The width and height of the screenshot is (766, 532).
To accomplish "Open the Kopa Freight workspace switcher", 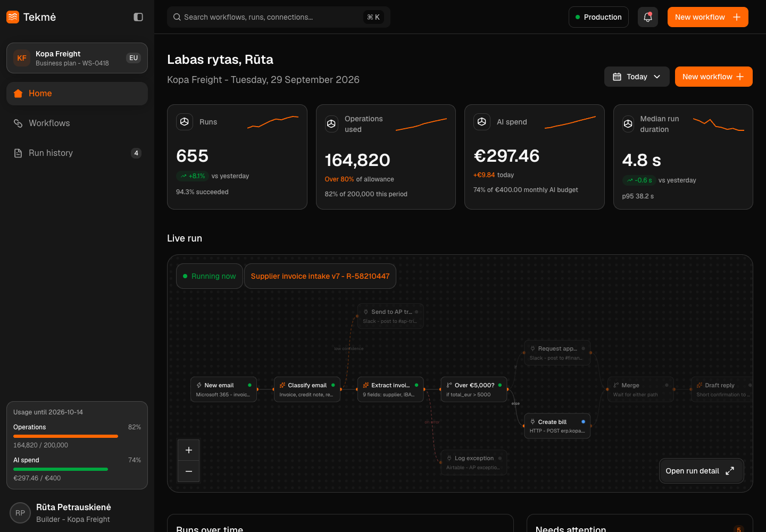I will [77, 58].
